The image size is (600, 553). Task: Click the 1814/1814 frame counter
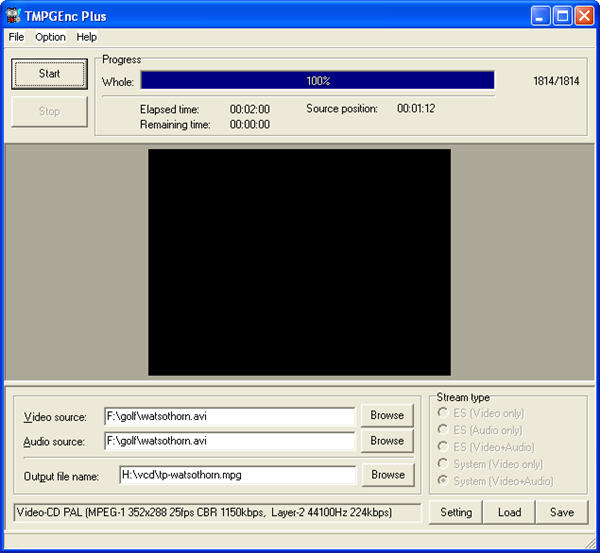coord(556,81)
